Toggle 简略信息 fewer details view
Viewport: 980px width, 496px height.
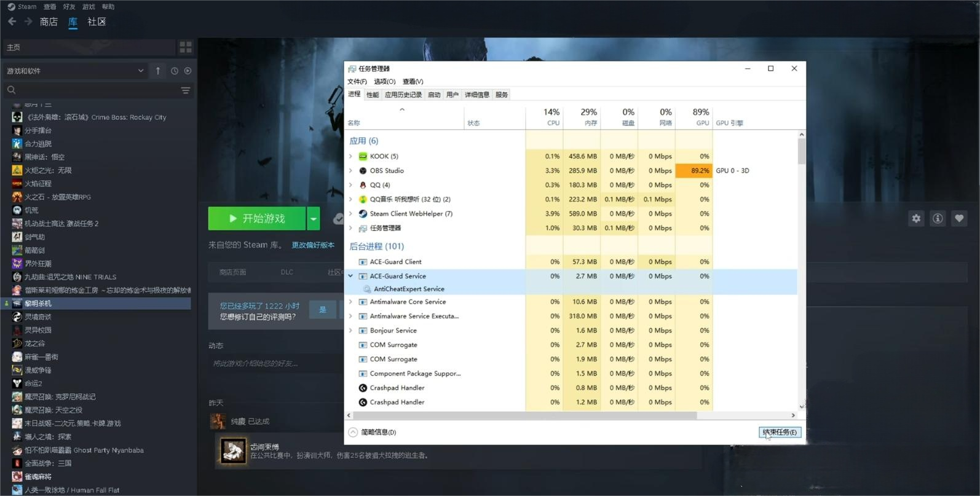point(373,432)
